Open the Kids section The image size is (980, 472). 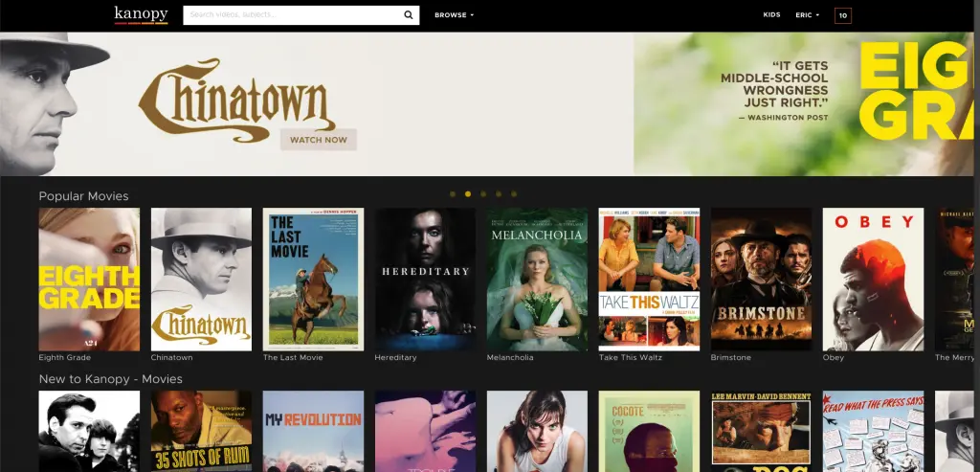click(772, 15)
